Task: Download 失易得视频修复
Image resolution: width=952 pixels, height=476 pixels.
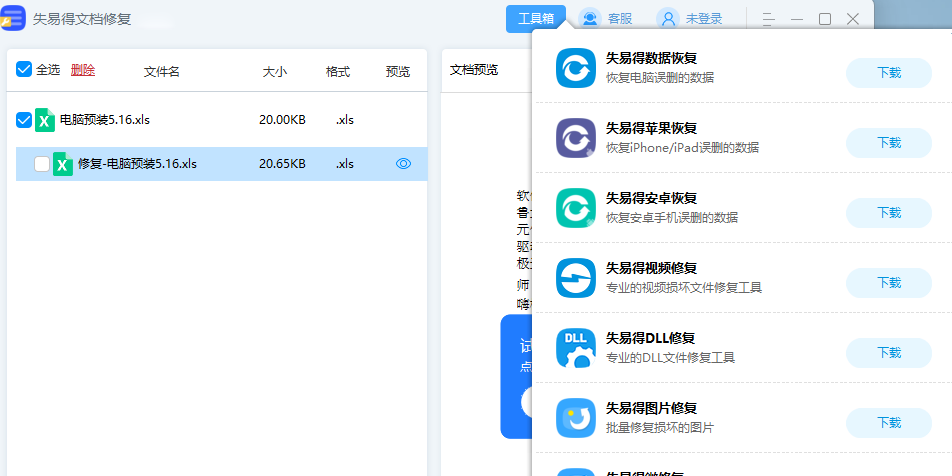Action: pyautogui.click(x=889, y=282)
